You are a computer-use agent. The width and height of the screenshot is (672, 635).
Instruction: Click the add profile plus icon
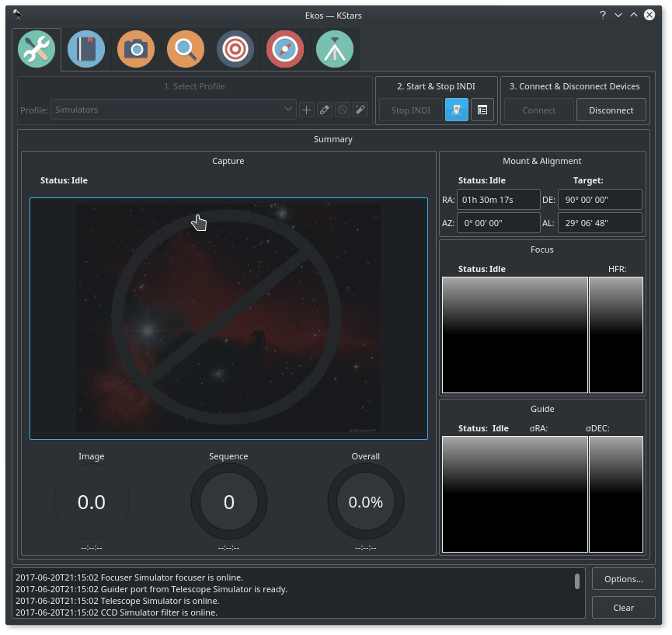pyautogui.click(x=306, y=110)
